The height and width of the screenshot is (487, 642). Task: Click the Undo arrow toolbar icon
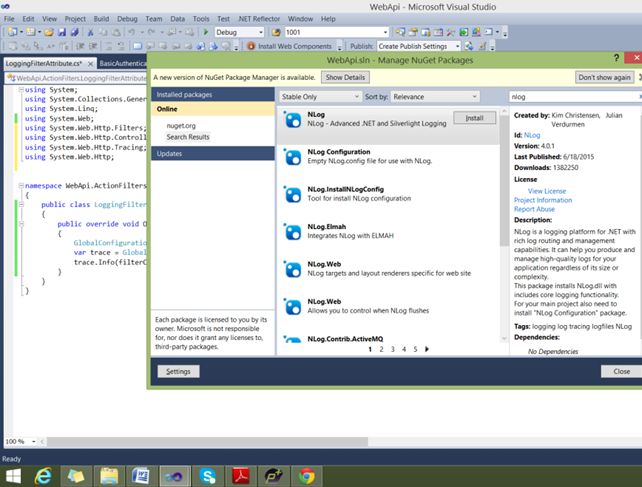pyautogui.click(x=131, y=32)
